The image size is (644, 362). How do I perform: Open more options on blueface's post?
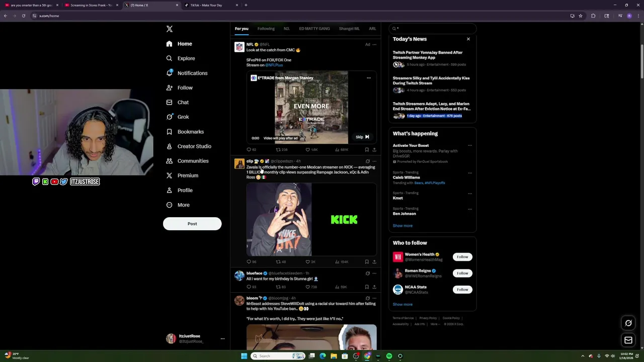(x=374, y=274)
